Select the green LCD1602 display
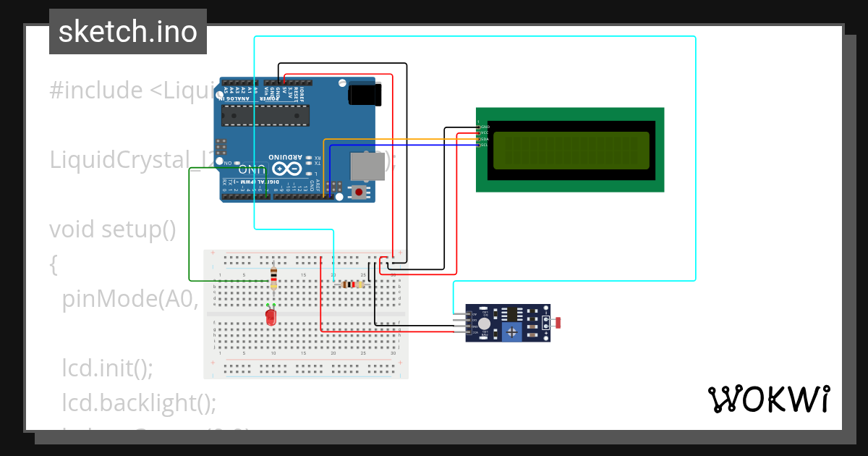The height and width of the screenshot is (456, 868). point(571,150)
